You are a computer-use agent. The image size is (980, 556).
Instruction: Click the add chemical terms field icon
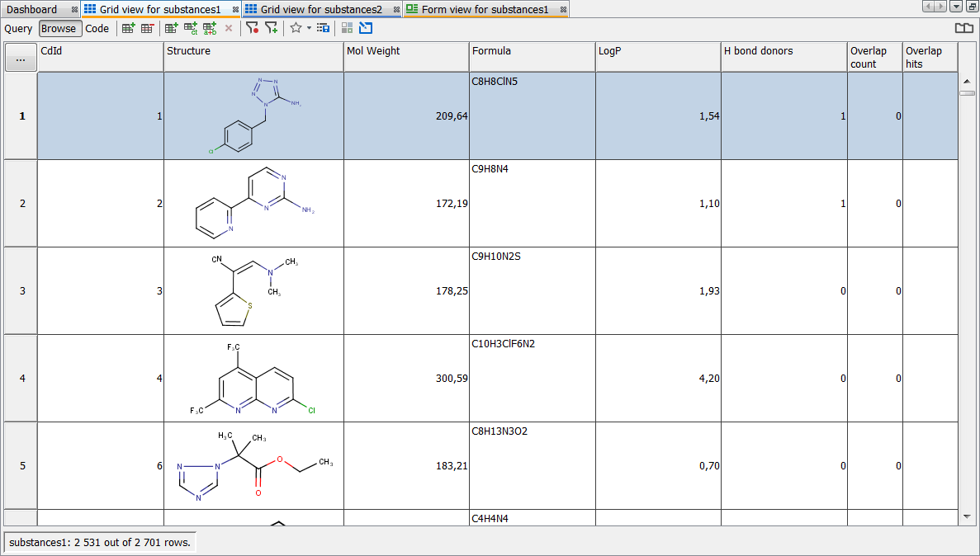point(191,28)
